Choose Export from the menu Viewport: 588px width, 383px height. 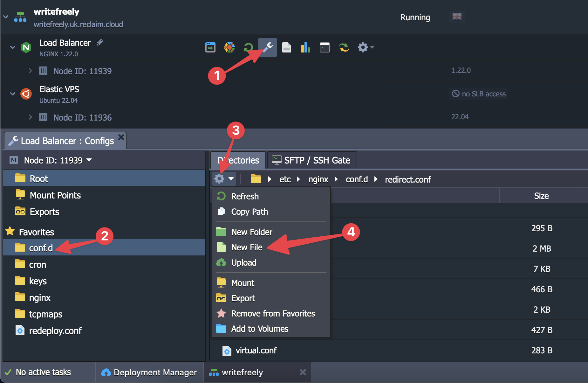(271, 298)
